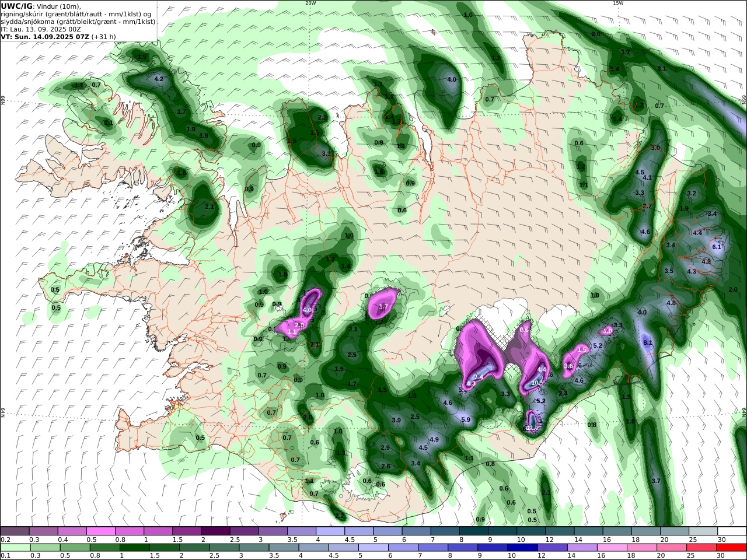Click the "5.9" precipitation value on the map
747x560 pixels.
pyautogui.click(x=466, y=419)
